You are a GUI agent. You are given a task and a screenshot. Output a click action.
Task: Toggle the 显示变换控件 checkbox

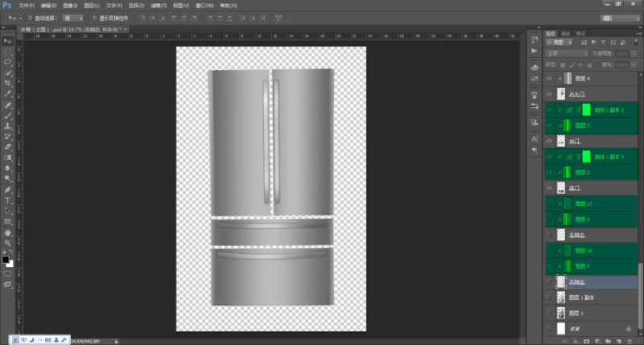pyautogui.click(x=94, y=18)
